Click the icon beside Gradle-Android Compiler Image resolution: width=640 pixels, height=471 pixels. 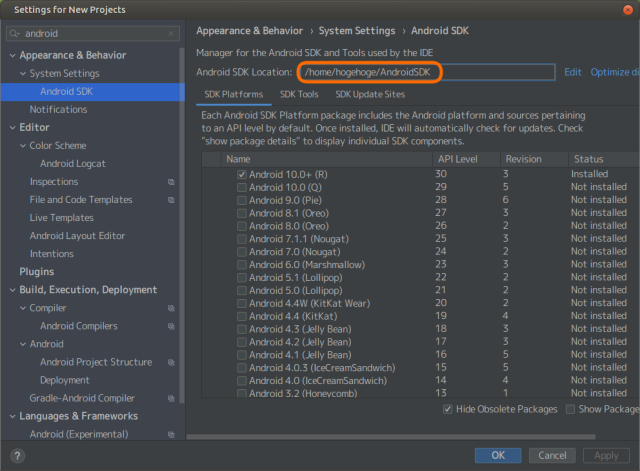click(x=171, y=398)
